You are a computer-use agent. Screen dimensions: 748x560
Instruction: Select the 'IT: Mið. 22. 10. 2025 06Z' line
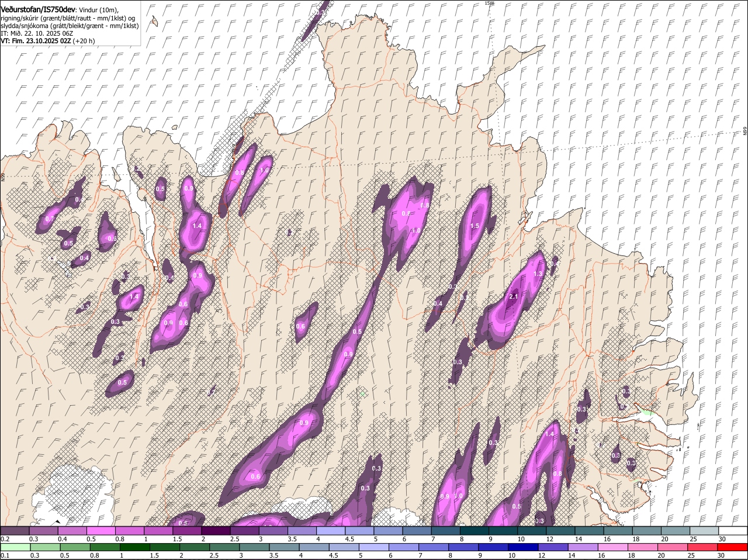click(37, 33)
